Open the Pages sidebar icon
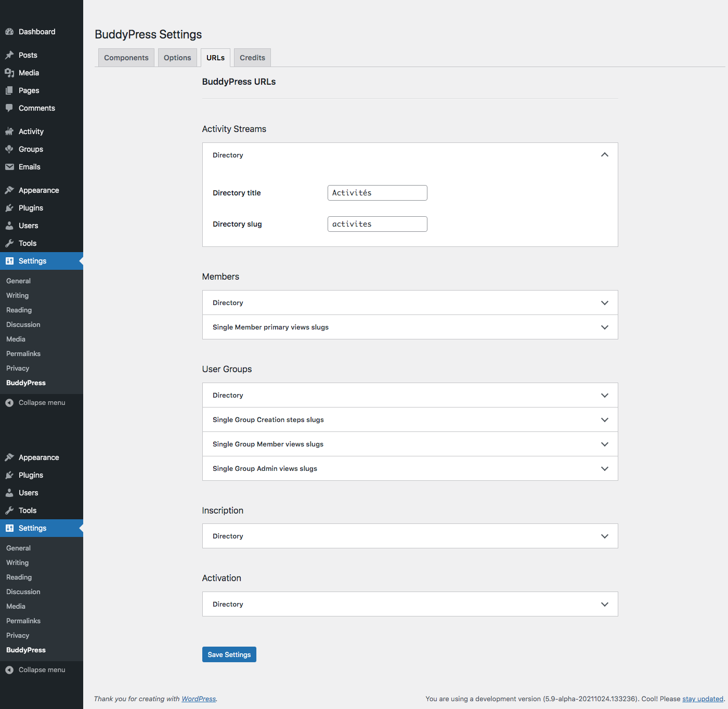This screenshot has height=709, width=728. pyautogui.click(x=9, y=90)
